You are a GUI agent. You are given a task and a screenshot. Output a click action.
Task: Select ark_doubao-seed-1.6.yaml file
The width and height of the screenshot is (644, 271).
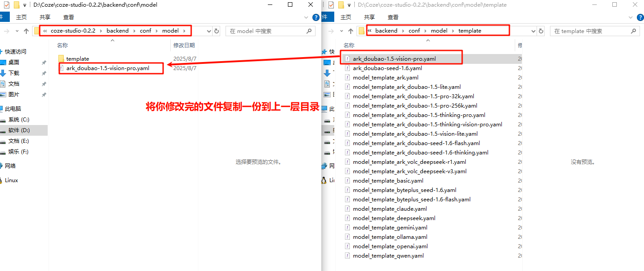pos(387,68)
